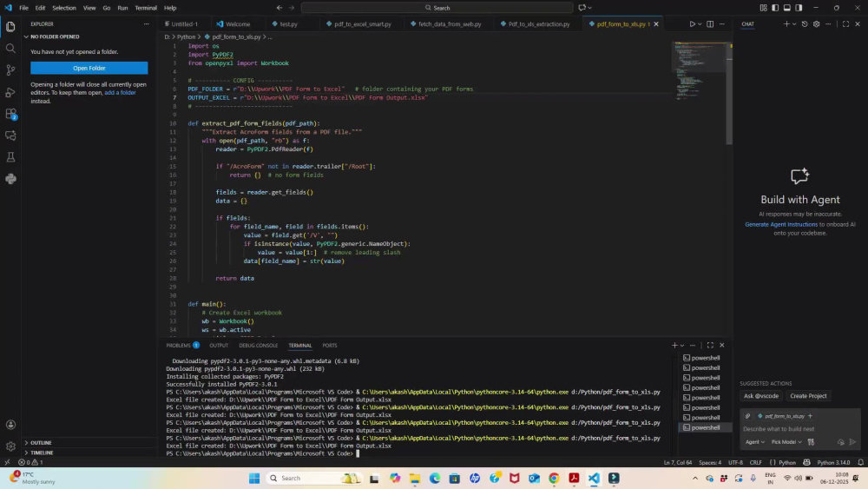Open terminal launch profile dropdown
Image resolution: width=868 pixels, height=489 pixels.
coord(682,345)
